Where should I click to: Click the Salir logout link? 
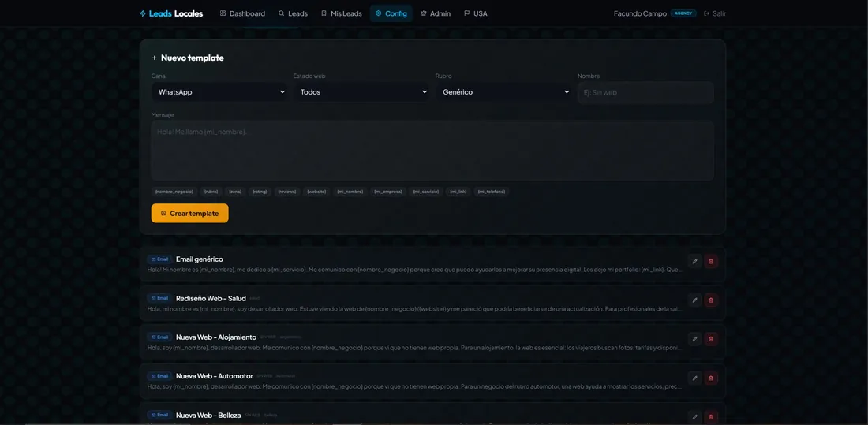(x=715, y=13)
